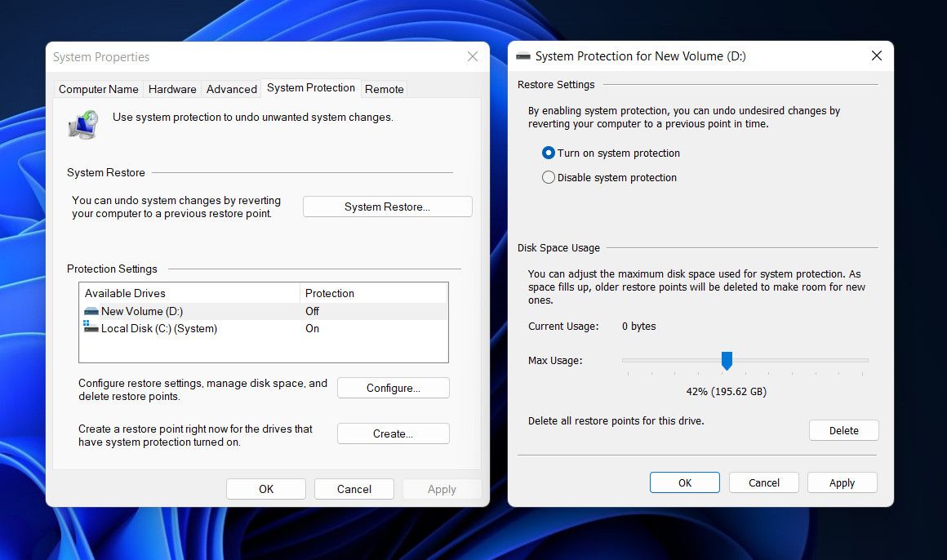Click the drive icon in the System Protection title bar
Image resolution: width=947 pixels, height=560 pixels.
tap(523, 56)
